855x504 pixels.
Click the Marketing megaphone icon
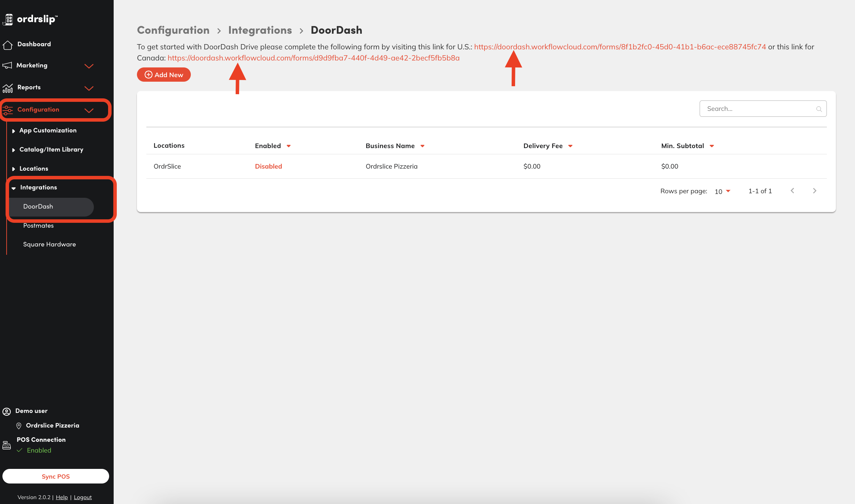pyautogui.click(x=7, y=65)
